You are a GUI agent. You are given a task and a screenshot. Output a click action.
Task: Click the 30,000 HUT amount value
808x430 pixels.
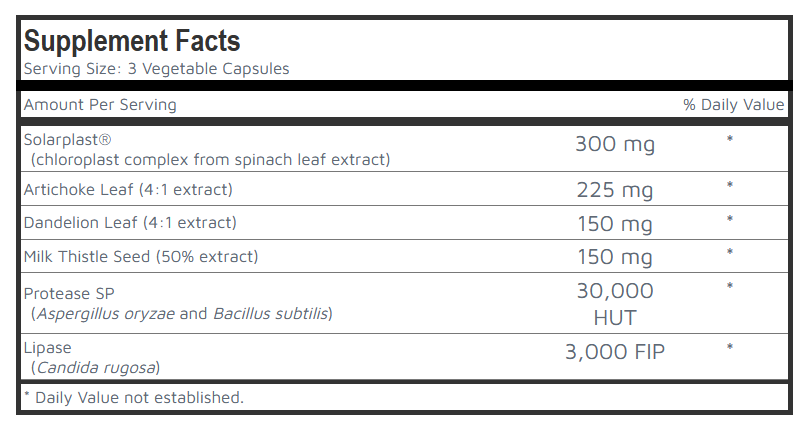(x=615, y=302)
